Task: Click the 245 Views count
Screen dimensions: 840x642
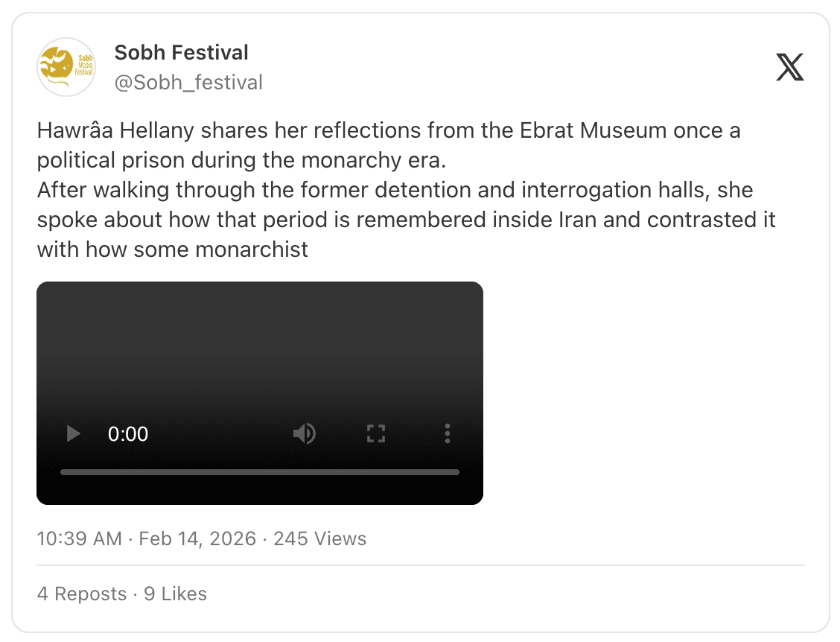Action: tap(319, 538)
